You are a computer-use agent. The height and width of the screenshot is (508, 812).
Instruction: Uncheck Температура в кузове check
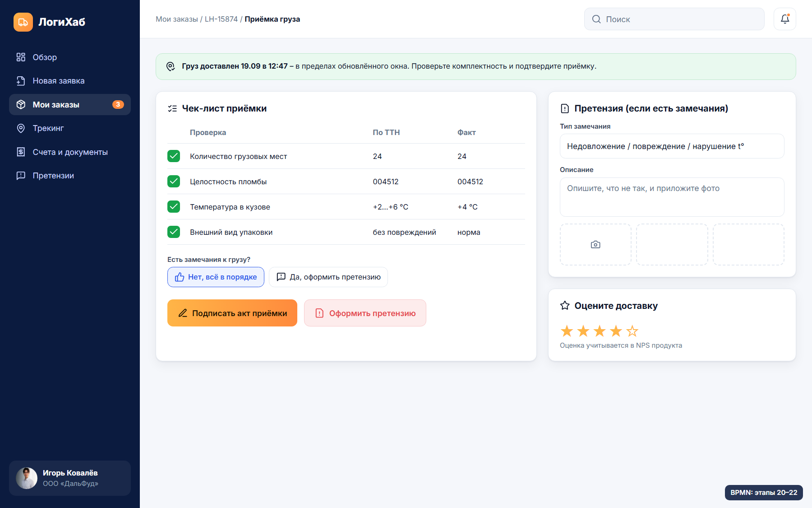coord(174,207)
